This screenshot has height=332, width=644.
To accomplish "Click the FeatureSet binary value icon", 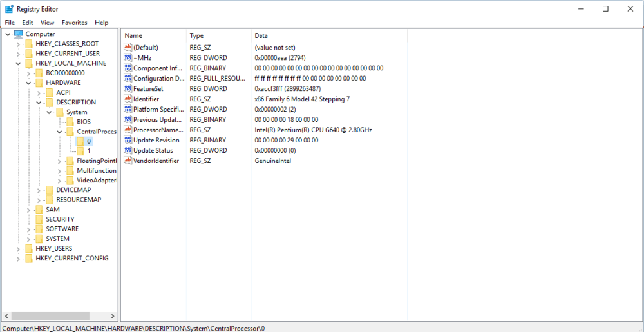I will click(128, 88).
